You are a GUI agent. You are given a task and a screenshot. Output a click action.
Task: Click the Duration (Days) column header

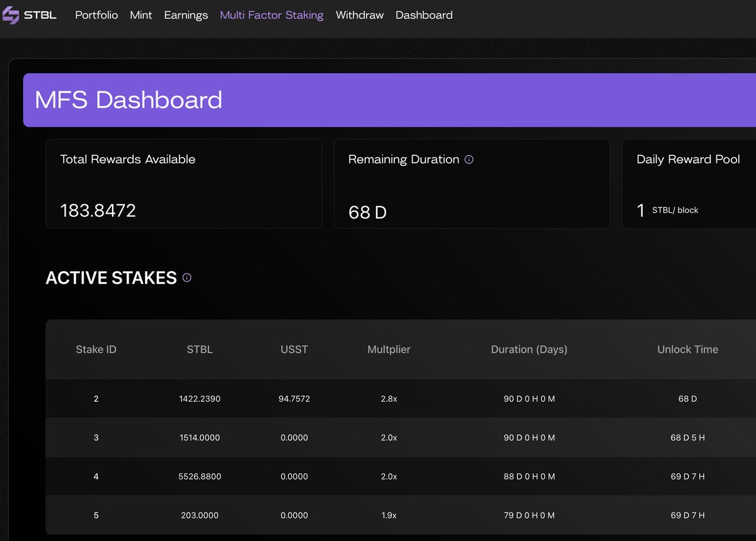(x=529, y=349)
